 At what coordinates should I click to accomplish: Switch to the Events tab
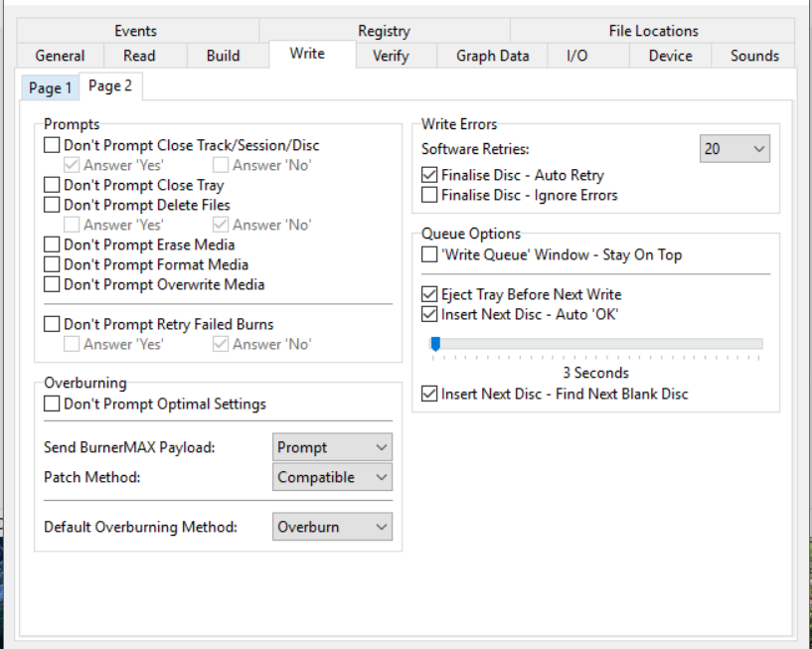point(136,31)
